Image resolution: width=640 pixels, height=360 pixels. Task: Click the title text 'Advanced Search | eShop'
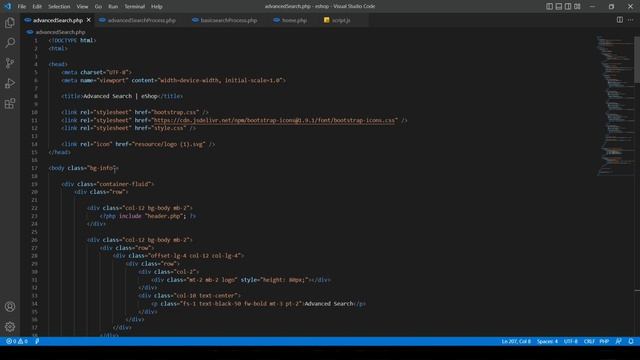coord(120,96)
